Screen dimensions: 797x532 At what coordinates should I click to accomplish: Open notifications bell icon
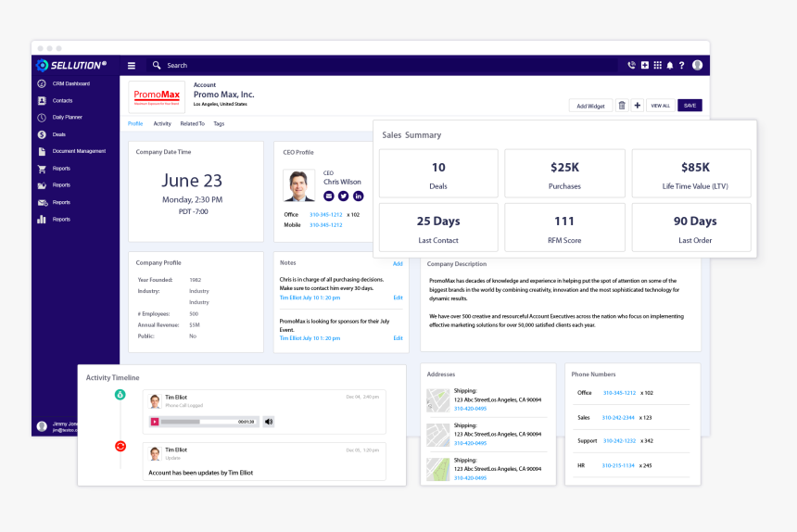670,65
